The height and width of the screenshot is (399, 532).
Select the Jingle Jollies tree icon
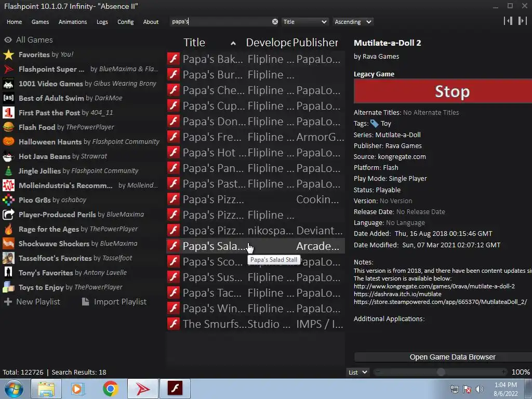pos(8,171)
